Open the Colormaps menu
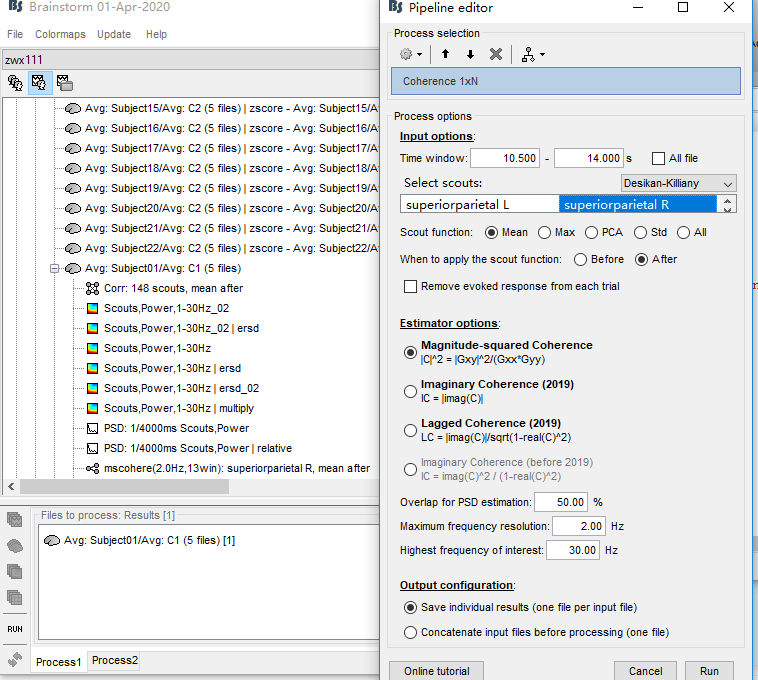 (60, 34)
